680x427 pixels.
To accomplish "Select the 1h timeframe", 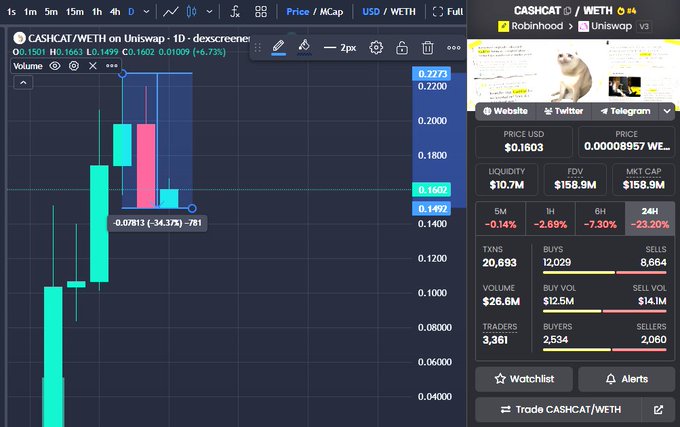I will tap(97, 12).
